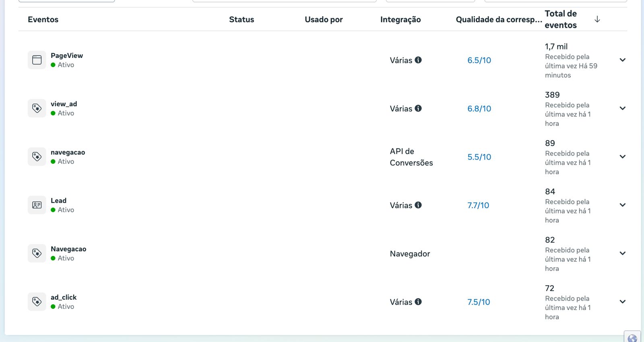Sort by Total de eventos arrow icon

(597, 19)
